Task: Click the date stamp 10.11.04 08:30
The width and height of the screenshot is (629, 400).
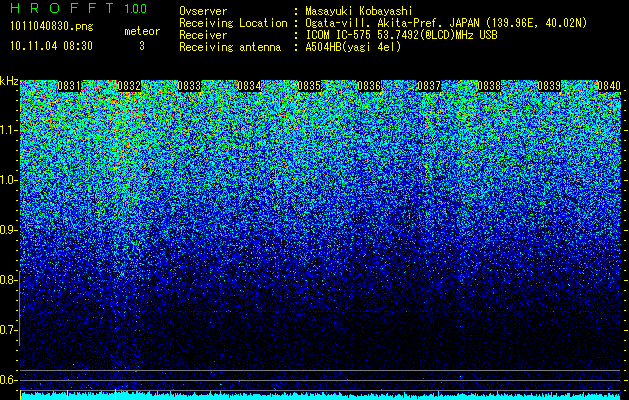Action: 51,46
